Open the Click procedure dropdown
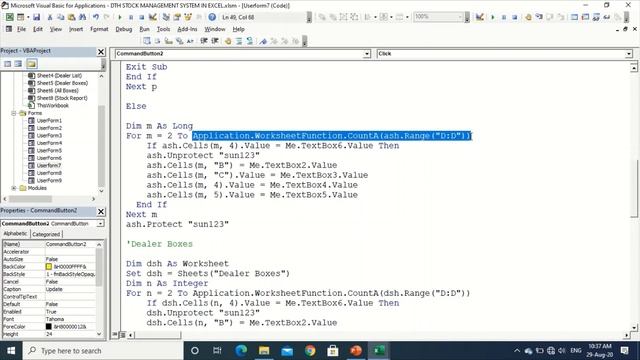Viewport: 640px width, 360px height. (629, 53)
